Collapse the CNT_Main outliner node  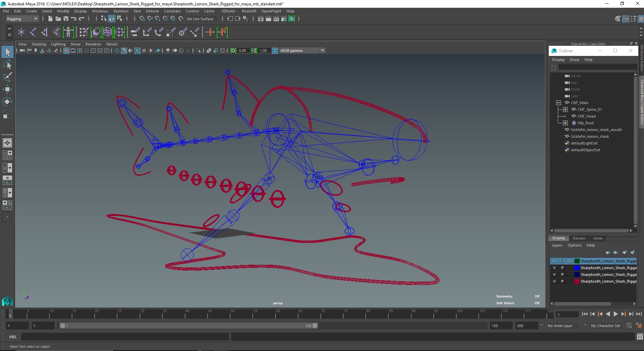click(559, 103)
